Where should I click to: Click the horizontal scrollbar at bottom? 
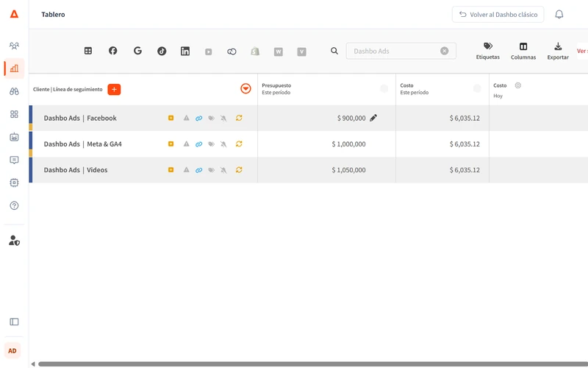[x=313, y=364]
